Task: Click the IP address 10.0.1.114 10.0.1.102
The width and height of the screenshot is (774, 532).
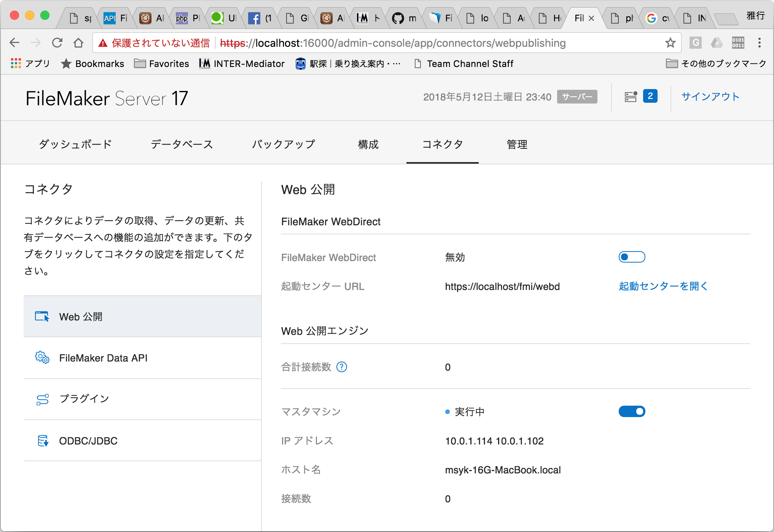Action: [x=494, y=441]
